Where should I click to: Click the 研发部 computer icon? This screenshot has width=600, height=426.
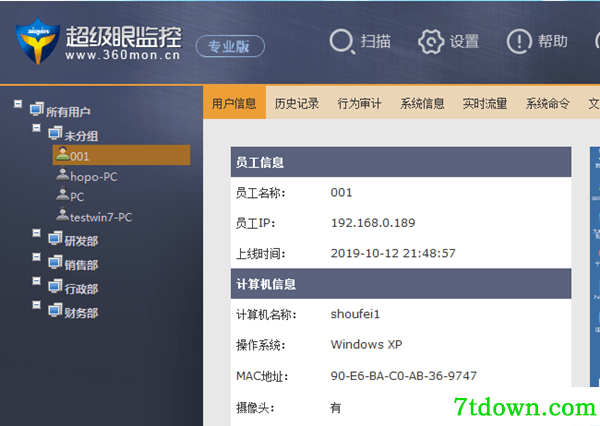[x=55, y=238]
